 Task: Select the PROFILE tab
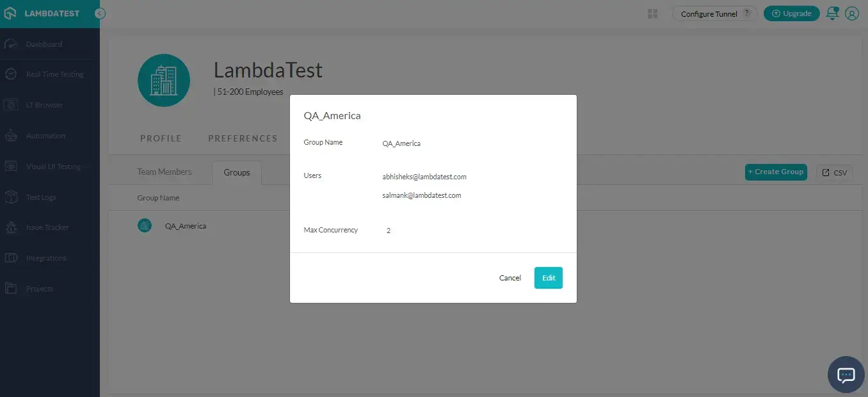pos(161,138)
